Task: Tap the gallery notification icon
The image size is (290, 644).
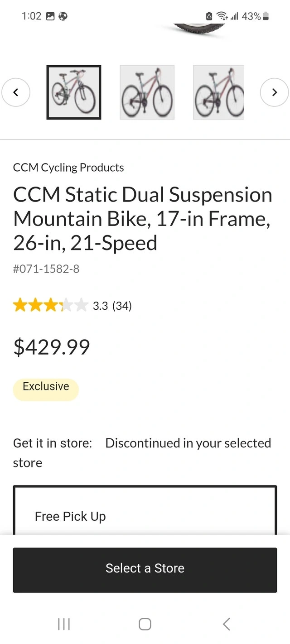Action: coord(50,16)
